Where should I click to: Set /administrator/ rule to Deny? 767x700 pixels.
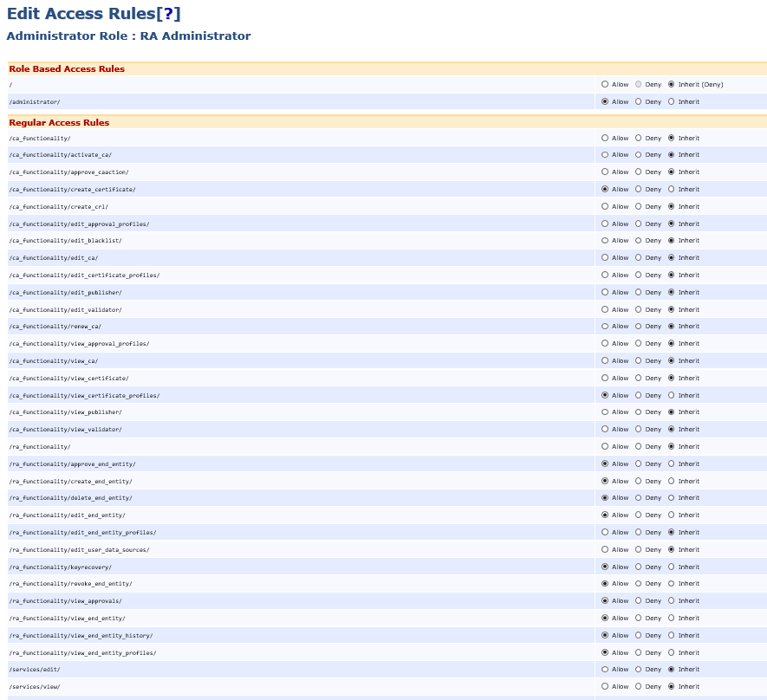[x=639, y=101]
